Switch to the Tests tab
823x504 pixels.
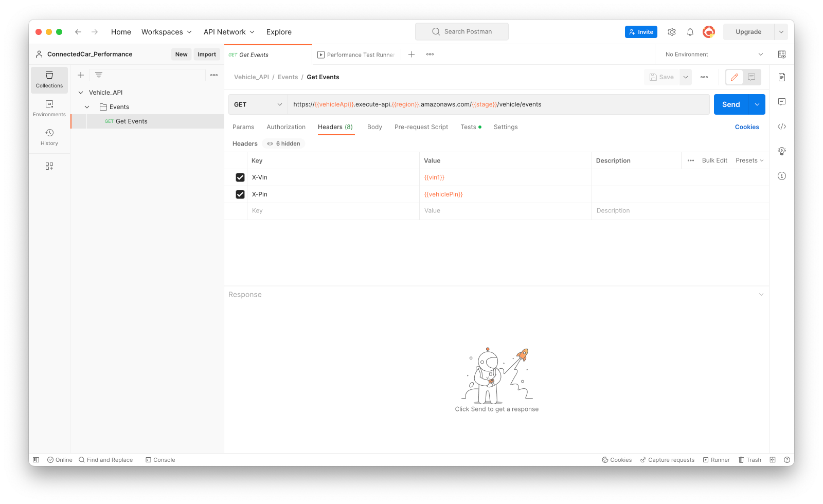[471, 127]
